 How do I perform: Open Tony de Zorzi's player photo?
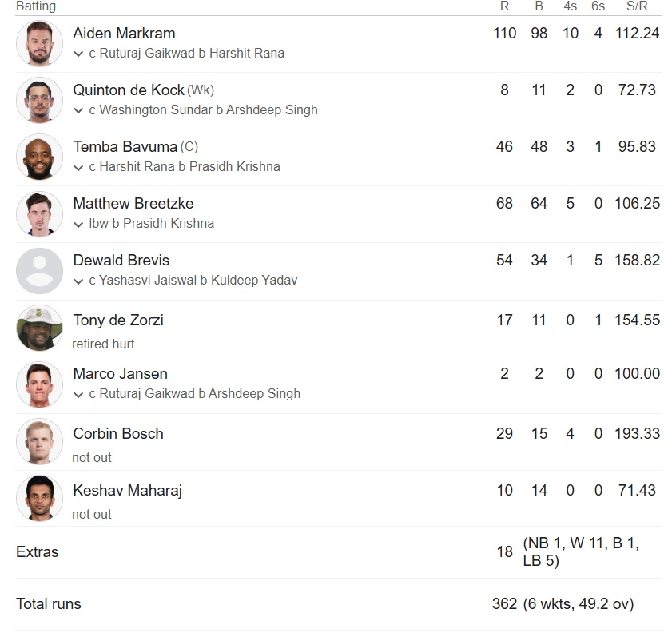(39, 328)
